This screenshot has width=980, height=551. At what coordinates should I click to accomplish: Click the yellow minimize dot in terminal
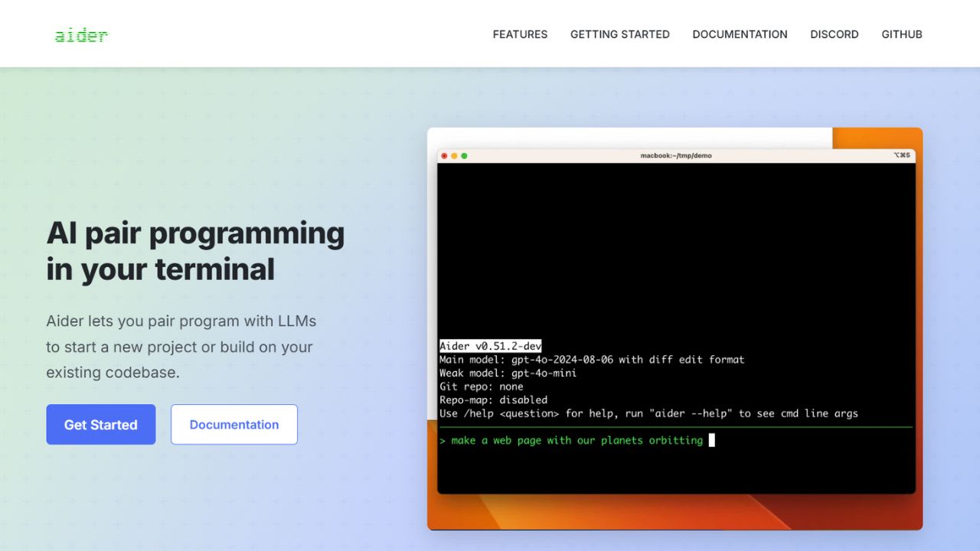[x=454, y=156]
